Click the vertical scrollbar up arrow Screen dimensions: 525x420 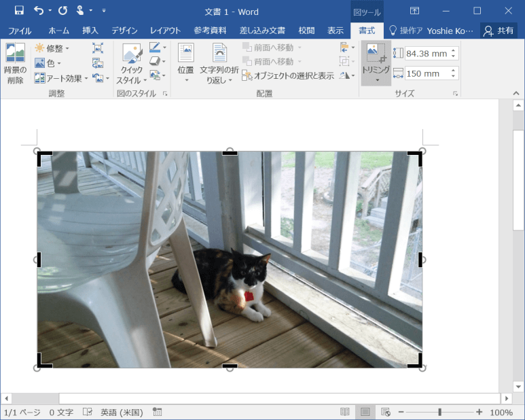pyautogui.click(x=518, y=105)
